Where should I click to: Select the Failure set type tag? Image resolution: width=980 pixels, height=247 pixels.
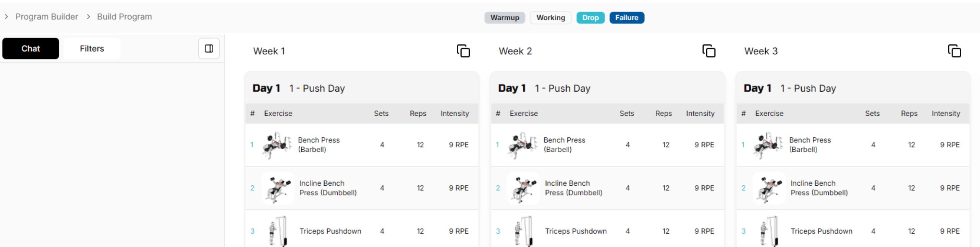tap(627, 18)
